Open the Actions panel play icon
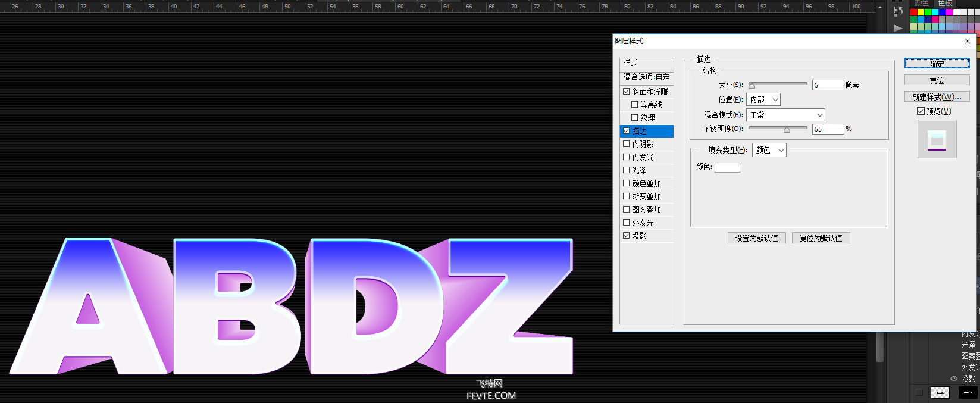This screenshot has width=980, height=403. [x=898, y=28]
